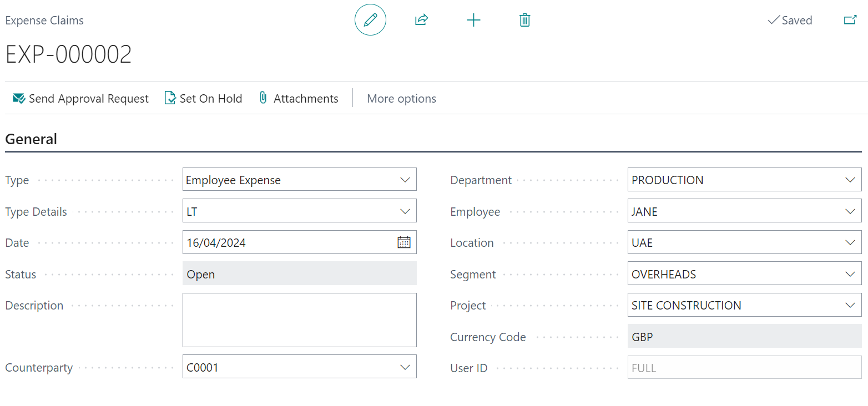Click the plus icon to add new
868x406 pixels.
pyautogui.click(x=473, y=21)
